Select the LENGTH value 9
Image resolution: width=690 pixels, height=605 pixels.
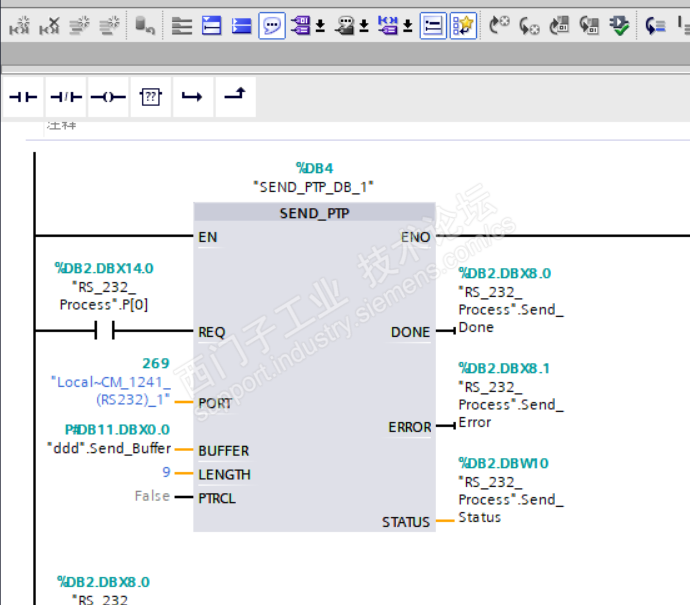pos(166,472)
